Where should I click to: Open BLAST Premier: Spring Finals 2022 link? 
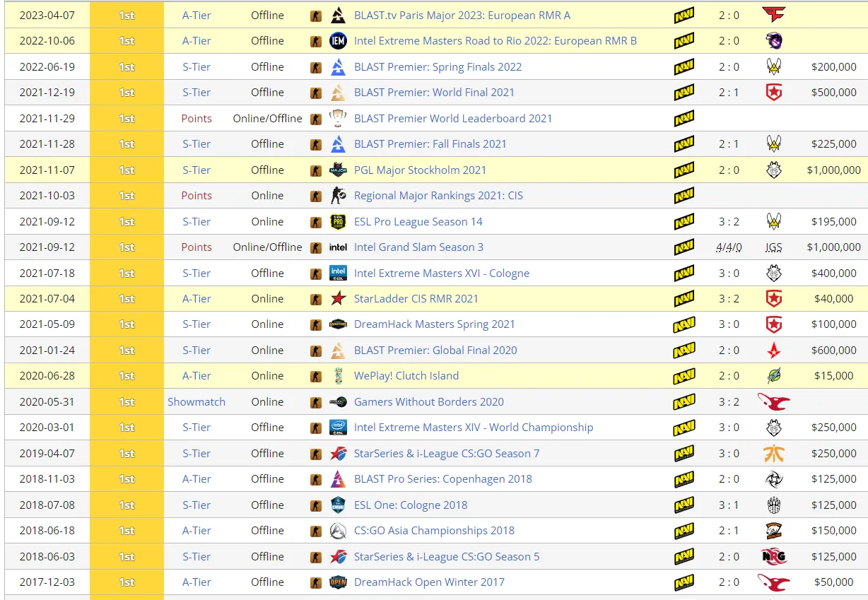[438, 66]
